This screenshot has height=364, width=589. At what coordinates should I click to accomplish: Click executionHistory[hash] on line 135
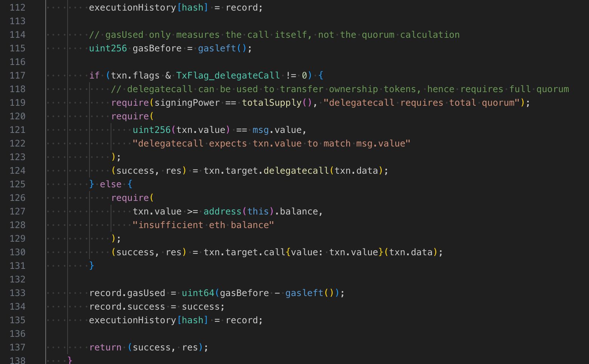pos(149,320)
